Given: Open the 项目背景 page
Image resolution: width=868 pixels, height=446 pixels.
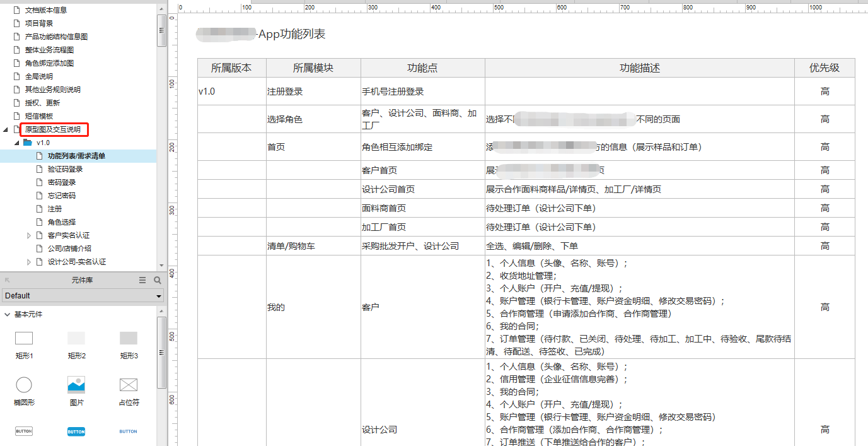Looking at the screenshot, I should 38,23.
